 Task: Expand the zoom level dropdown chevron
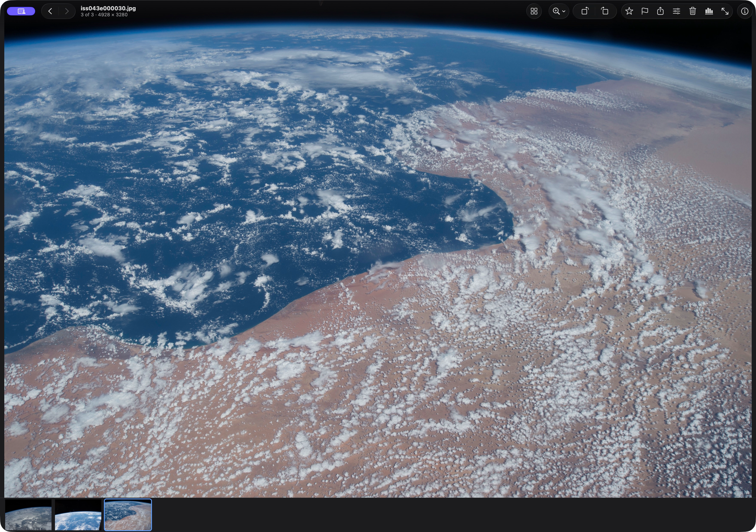[564, 12]
